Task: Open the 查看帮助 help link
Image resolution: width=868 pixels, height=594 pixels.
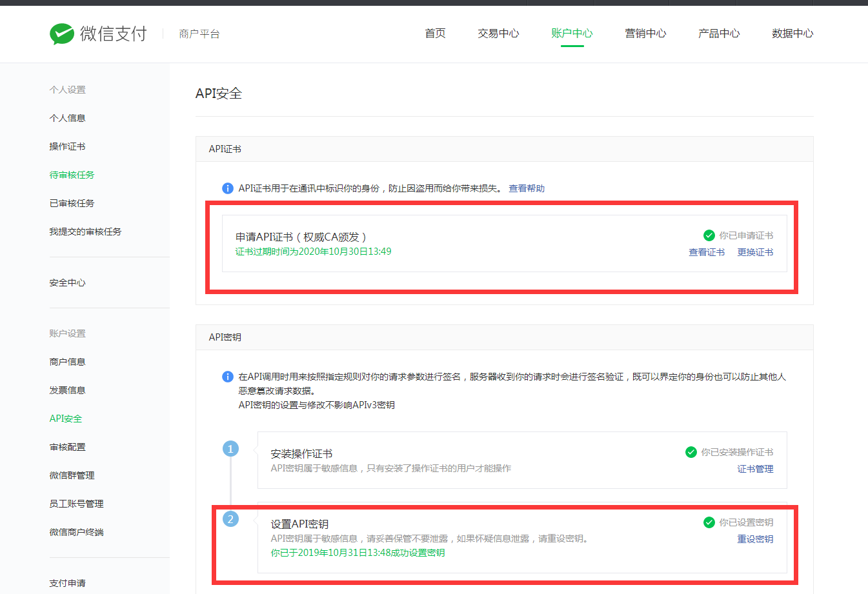Action: tap(527, 188)
